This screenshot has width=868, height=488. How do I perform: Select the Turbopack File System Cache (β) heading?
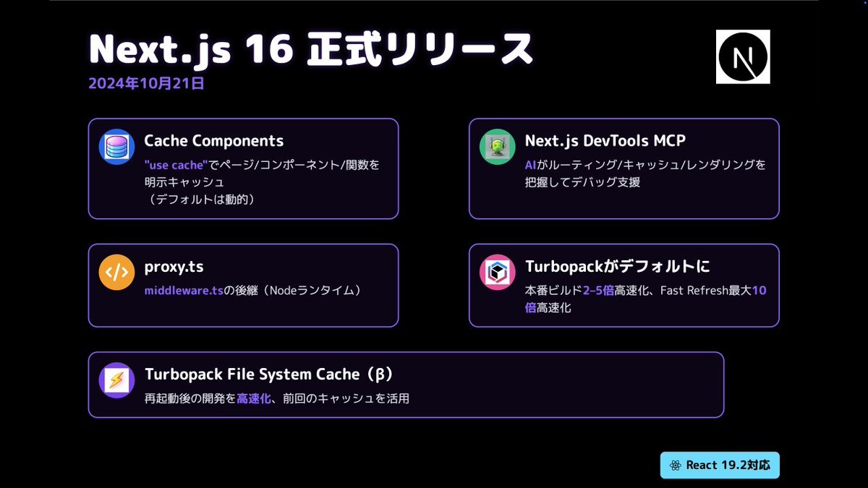pos(268,374)
